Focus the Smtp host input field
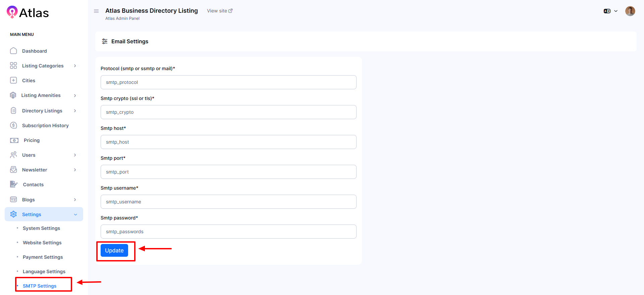 [228, 142]
